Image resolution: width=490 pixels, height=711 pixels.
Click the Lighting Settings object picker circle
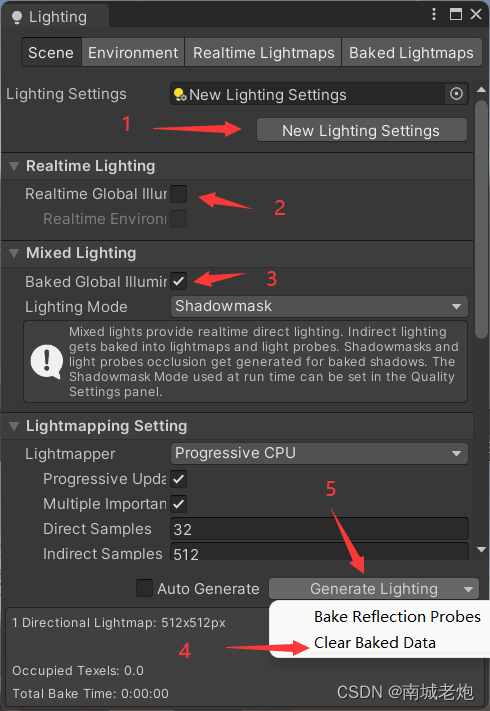(456, 94)
